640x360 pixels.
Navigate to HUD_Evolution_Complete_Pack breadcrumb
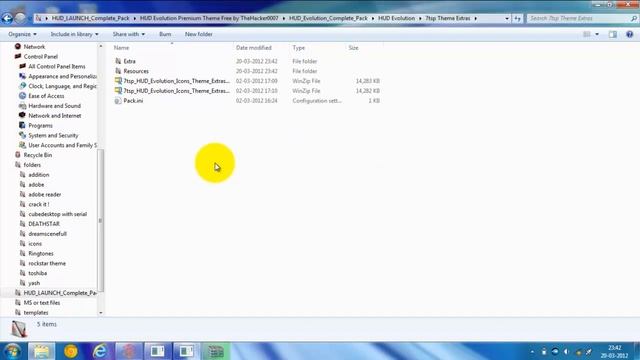(328, 18)
